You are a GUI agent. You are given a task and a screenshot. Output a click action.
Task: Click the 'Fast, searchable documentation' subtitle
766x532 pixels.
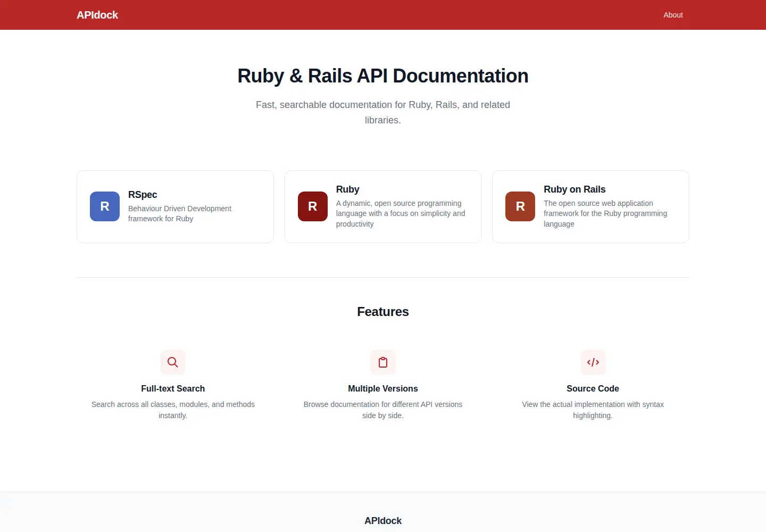point(383,112)
